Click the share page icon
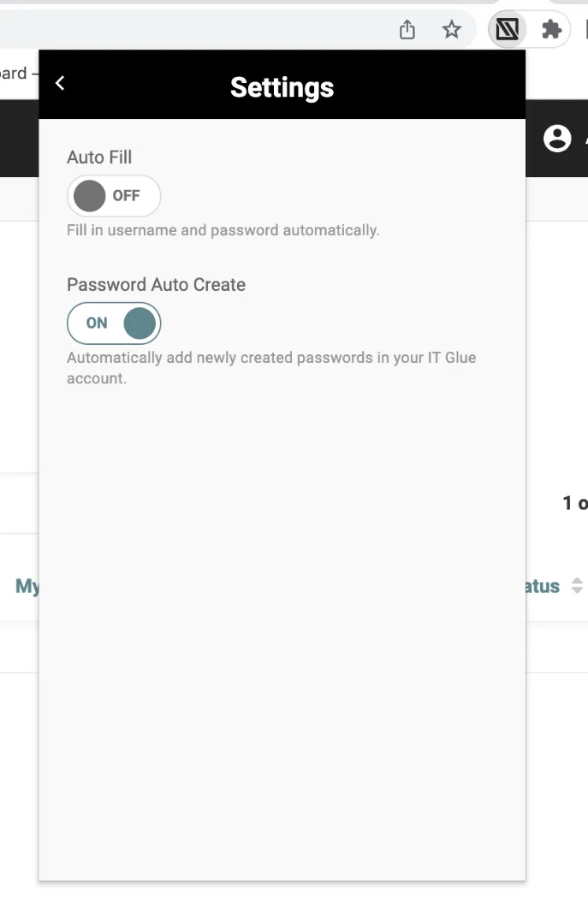The image size is (588, 914). [407, 31]
